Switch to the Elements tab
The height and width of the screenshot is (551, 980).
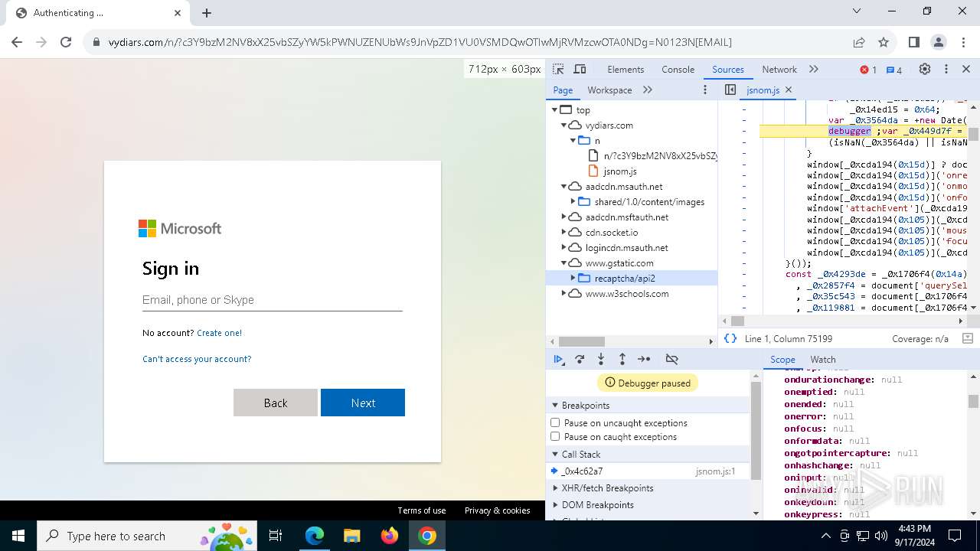pos(626,70)
